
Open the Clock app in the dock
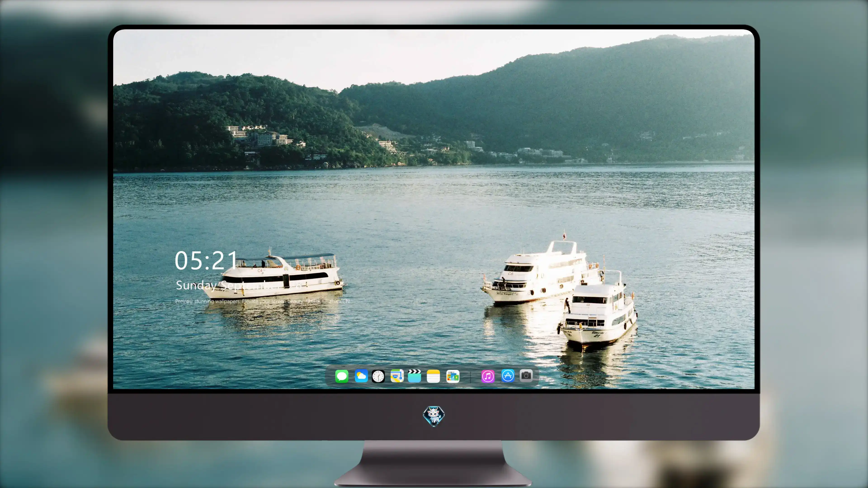pyautogui.click(x=378, y=376)
